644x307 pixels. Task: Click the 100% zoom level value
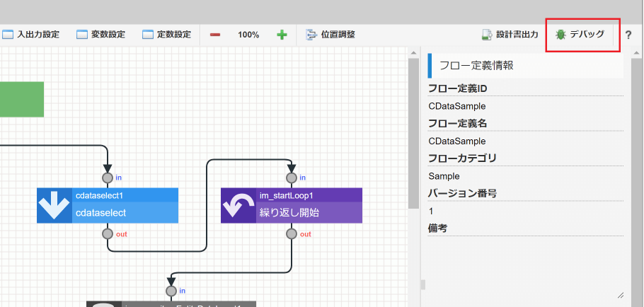pos(248,35)
